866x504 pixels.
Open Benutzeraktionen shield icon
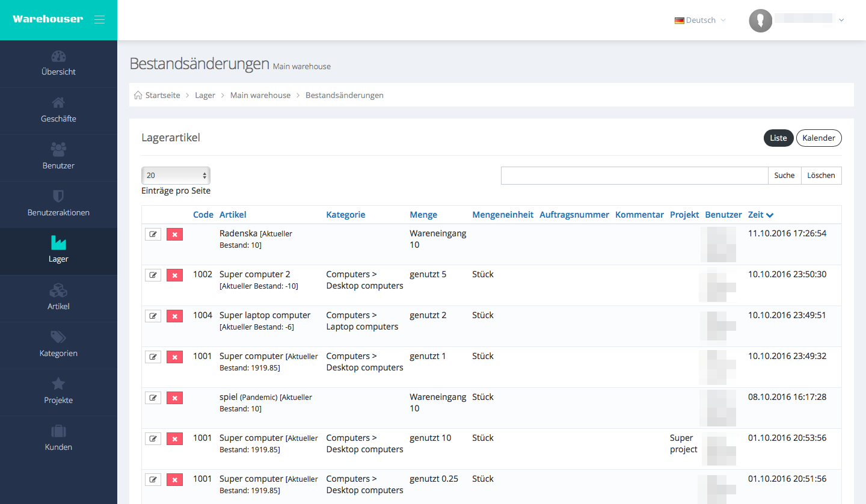pyautogui.click(x=58, y=197)
